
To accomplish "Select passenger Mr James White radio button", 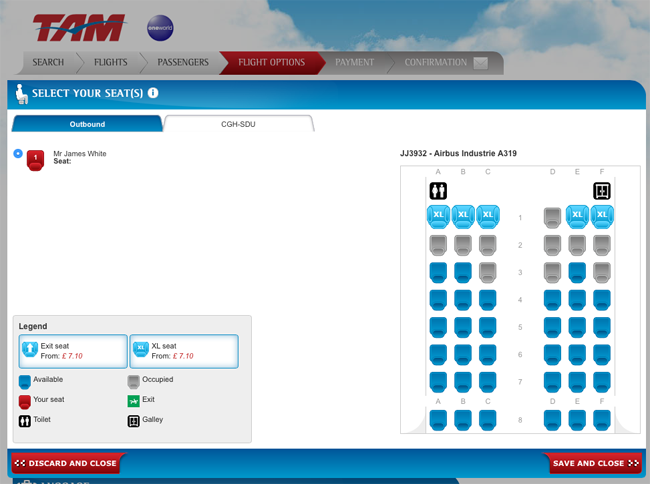I will click(18, 153).
